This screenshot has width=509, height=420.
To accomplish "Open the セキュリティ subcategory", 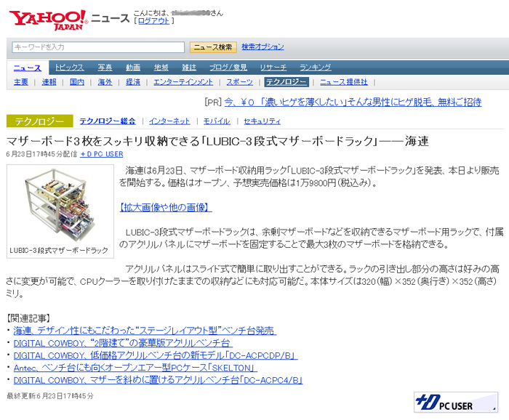I will click(x=262, y=121).
